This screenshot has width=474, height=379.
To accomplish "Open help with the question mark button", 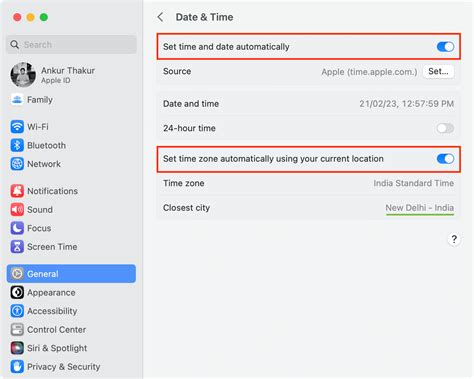I will pos(454,239).
